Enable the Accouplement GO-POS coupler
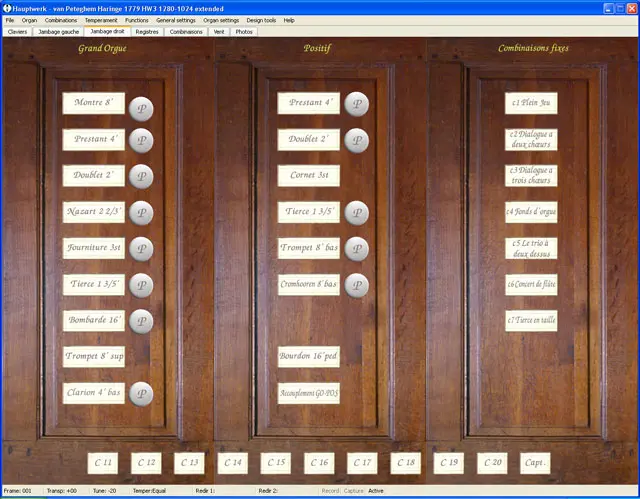The height and width of the screenshot is (499, 640). coord(309,393)
